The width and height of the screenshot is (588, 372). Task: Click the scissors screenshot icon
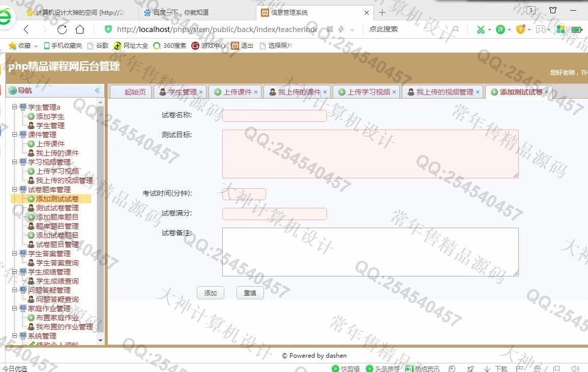481,29
